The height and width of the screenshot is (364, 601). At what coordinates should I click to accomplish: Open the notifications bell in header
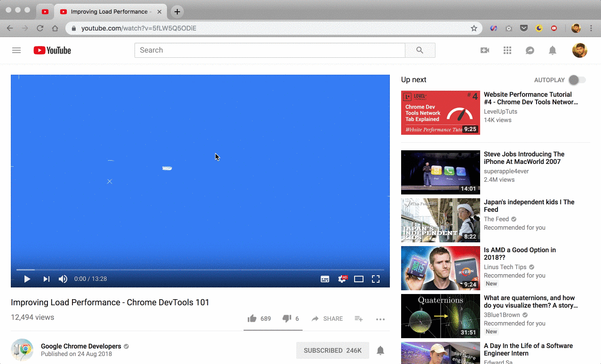pos(553,50)
